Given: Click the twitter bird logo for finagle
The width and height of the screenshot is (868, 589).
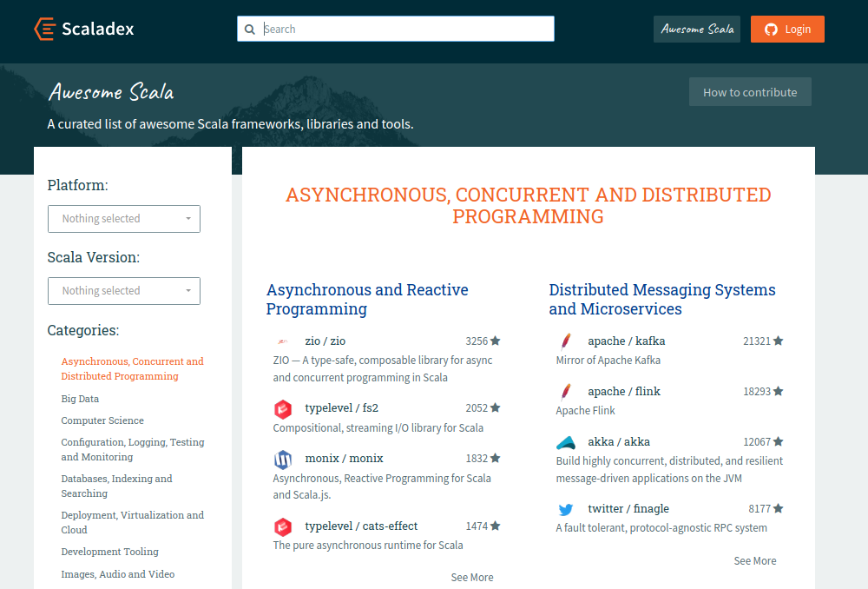Looking at the screenshot, I should coord(566,509).
